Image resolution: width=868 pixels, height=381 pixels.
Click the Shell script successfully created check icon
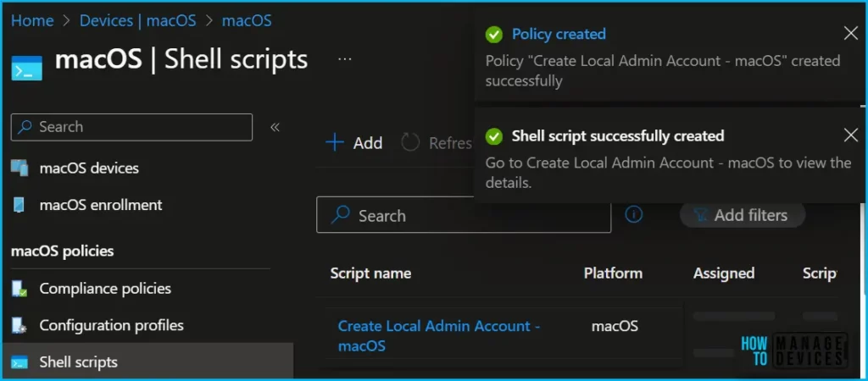coord(494,136)
